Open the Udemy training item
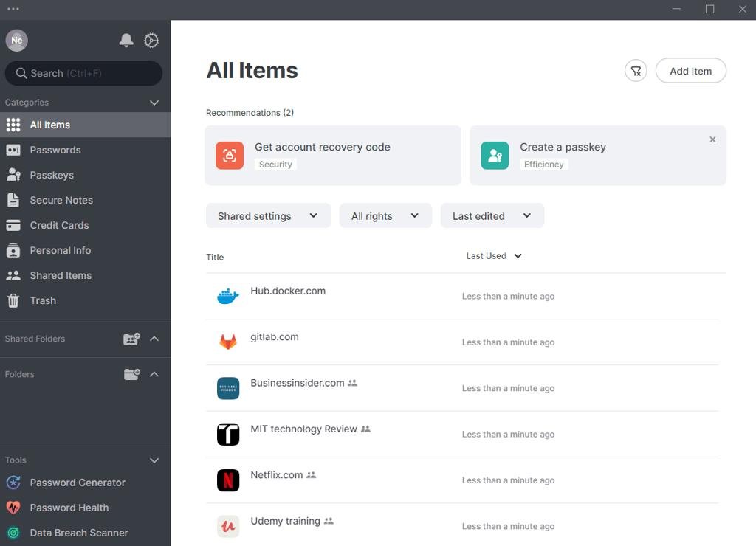756x546 pixels. tap(462, 525)
